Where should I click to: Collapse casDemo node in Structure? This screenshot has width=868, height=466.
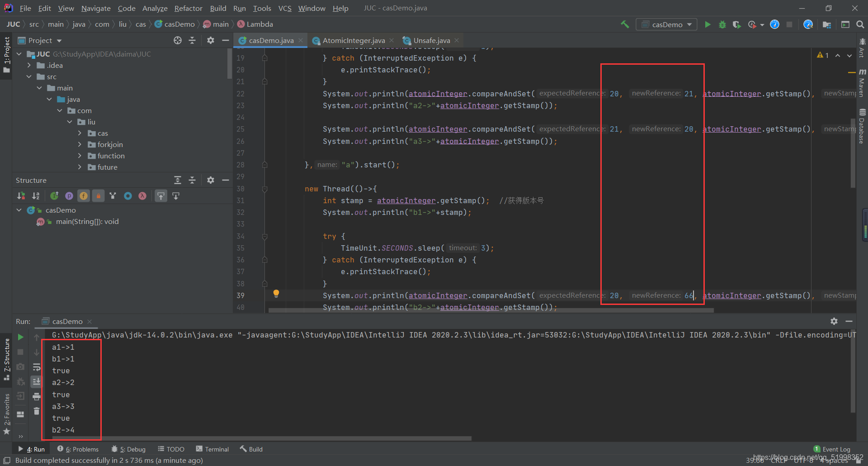tap(19, 210)
